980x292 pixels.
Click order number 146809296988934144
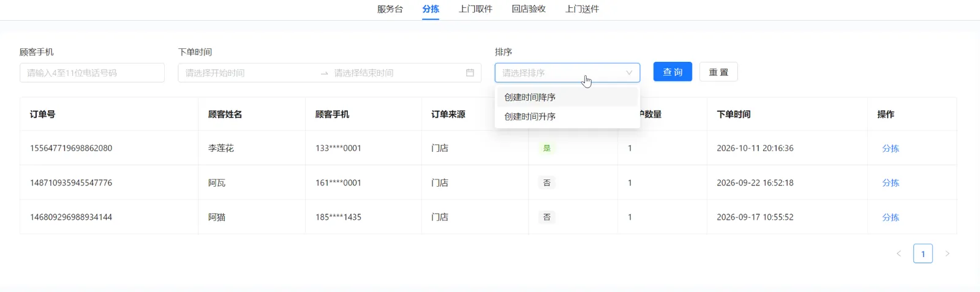[x=71, y=217]
